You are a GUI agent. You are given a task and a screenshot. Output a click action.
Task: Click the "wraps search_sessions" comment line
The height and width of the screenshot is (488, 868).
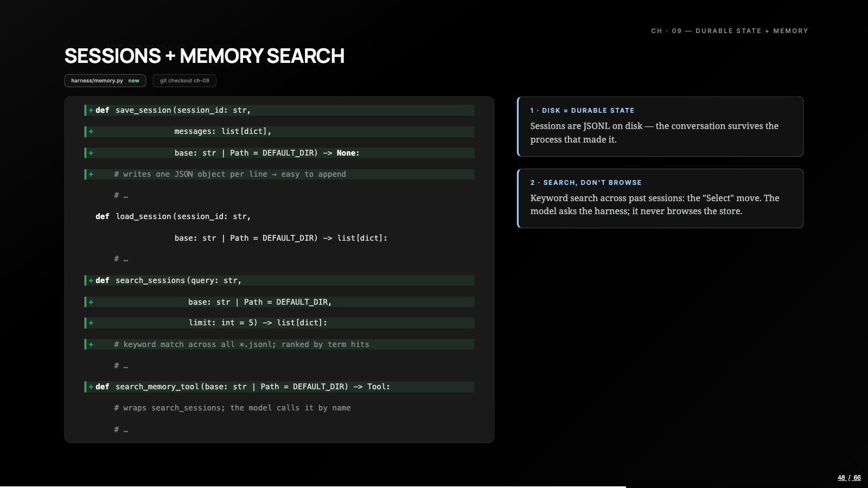click(232, 408)
